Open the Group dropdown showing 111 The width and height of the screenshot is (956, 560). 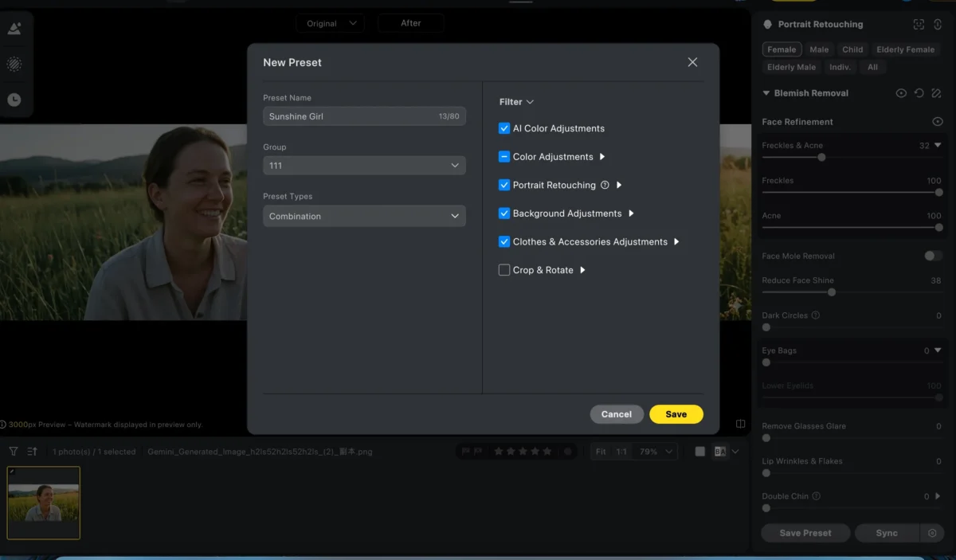pos(364,166)
